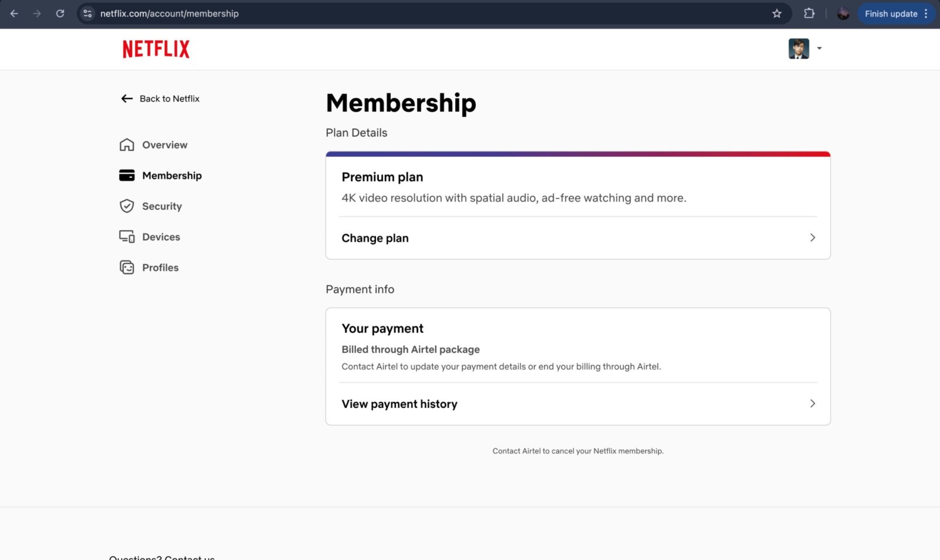The height and width of the screenshot is (560, 940).
Task: Click the Premium plan heading
Action: coord(382,177)
